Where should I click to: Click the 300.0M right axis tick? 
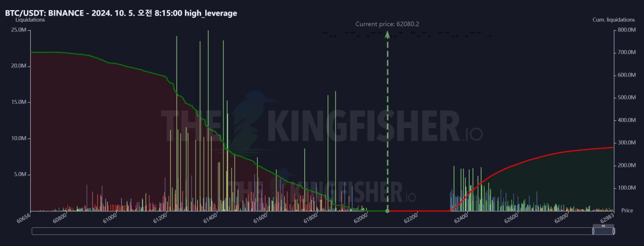tap(627, 143)
